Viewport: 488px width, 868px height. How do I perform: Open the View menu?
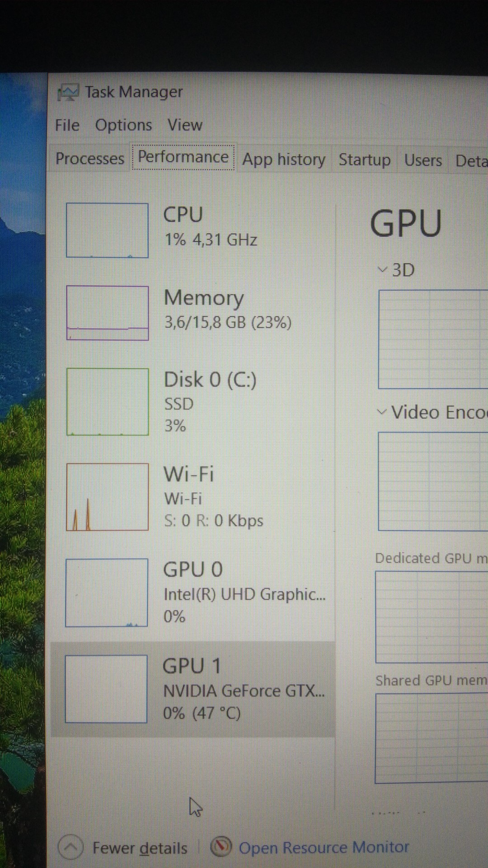pos(185,125)
